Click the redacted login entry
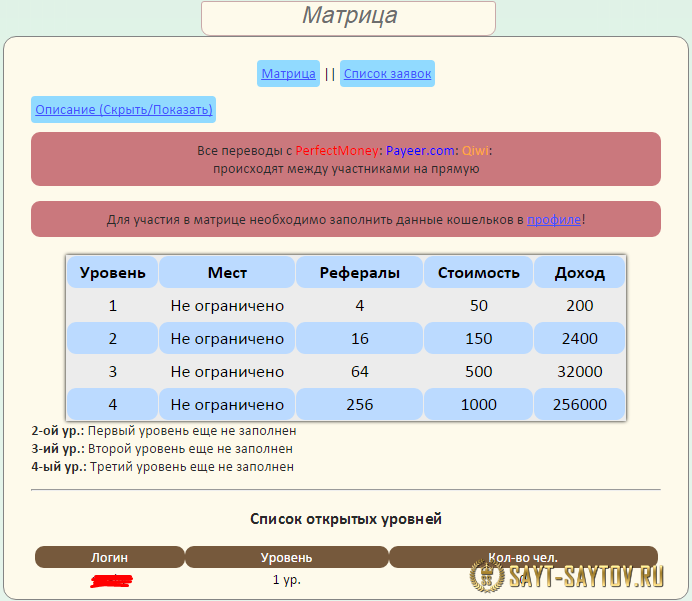 tap(111, 579)
